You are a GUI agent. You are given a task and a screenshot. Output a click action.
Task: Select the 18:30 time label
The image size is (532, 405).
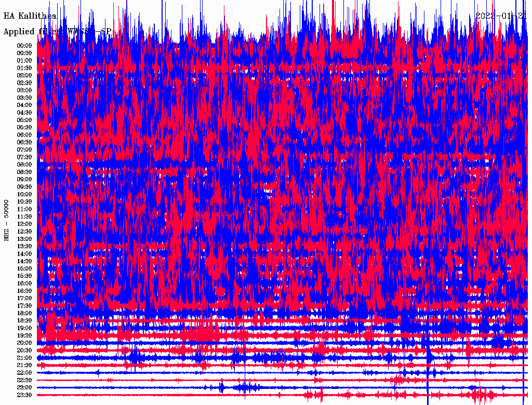pos(24,320)
